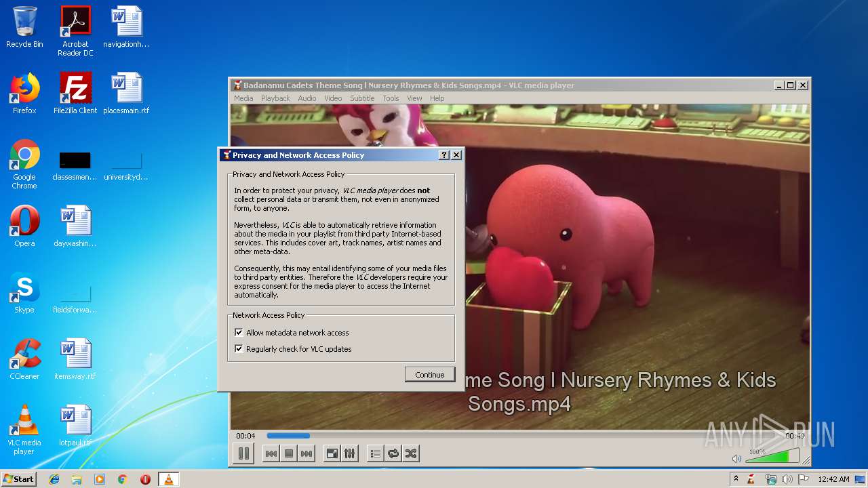Select VLC media player desktop shortcut
The image size is (868, 488).
pos(24,430)
